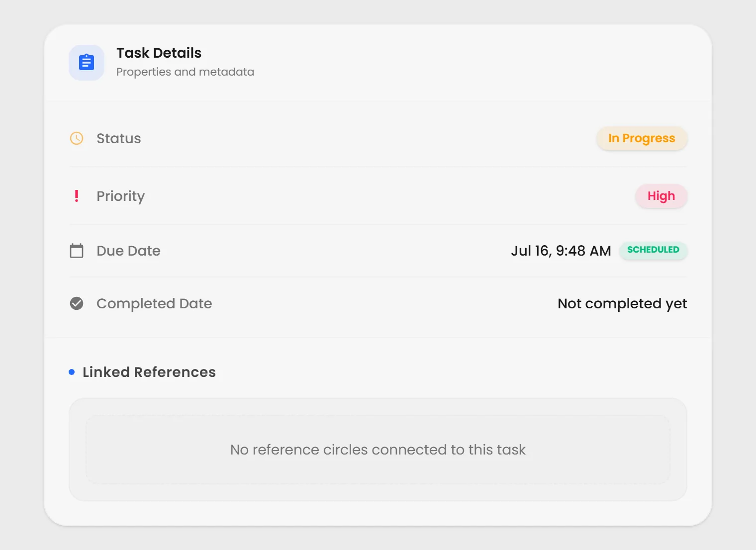756x550 pixels.
Task: Click the blue dot beside Linked References
Action: point(72,372)
